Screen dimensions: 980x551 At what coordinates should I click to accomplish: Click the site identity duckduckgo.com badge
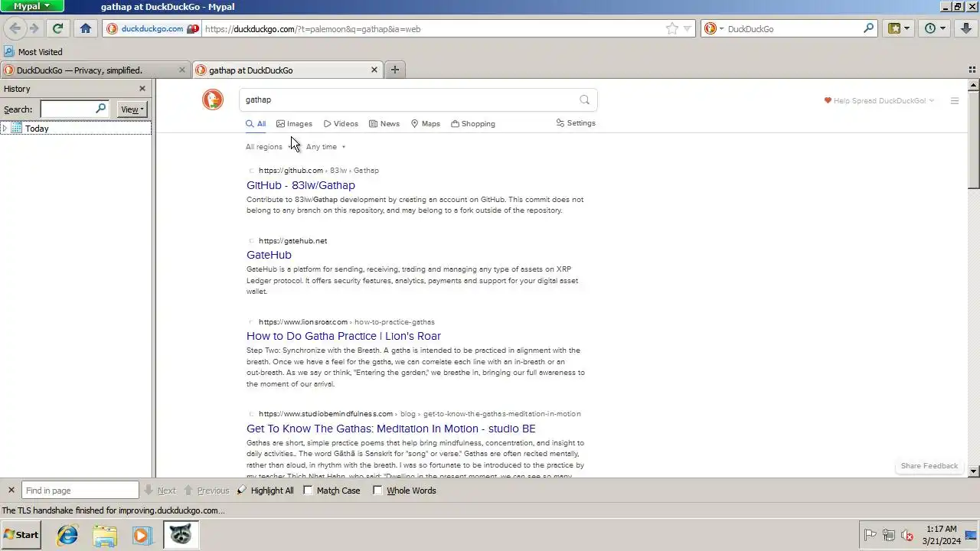pyautogui.click(x=152, y=28)
